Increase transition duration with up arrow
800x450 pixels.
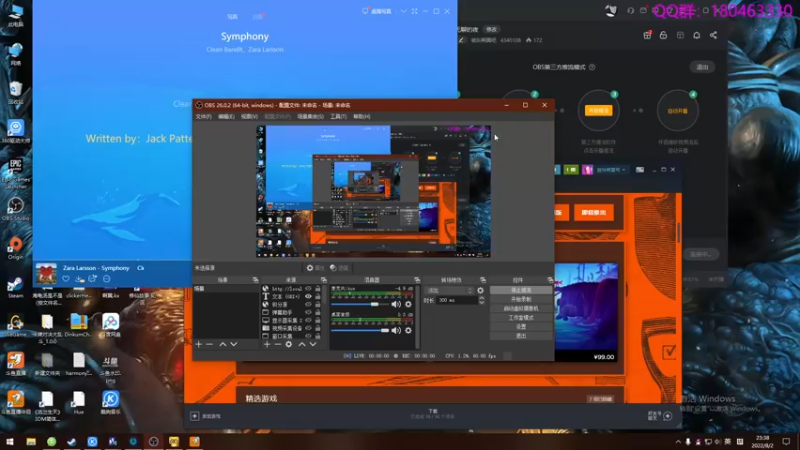(x=482, y=298)
